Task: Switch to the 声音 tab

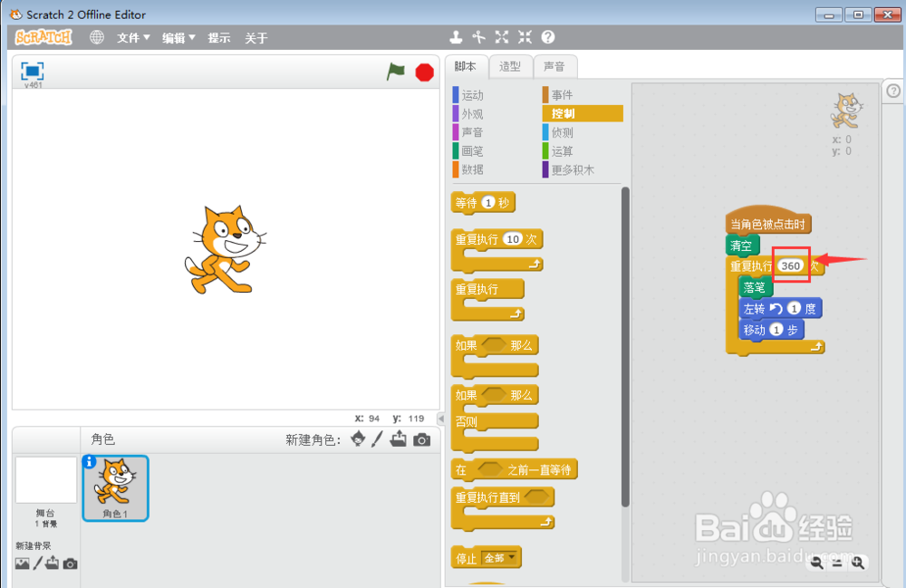Action: pos(554,67)
